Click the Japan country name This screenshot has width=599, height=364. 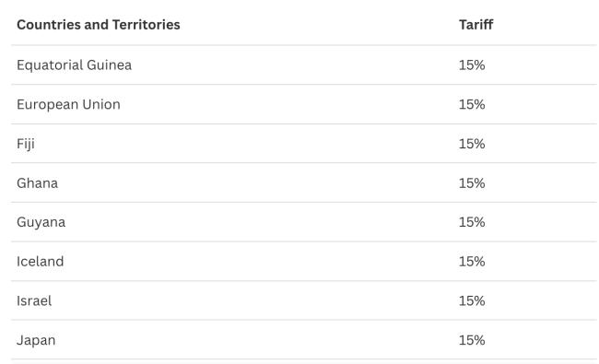click(x=36, y=340)
